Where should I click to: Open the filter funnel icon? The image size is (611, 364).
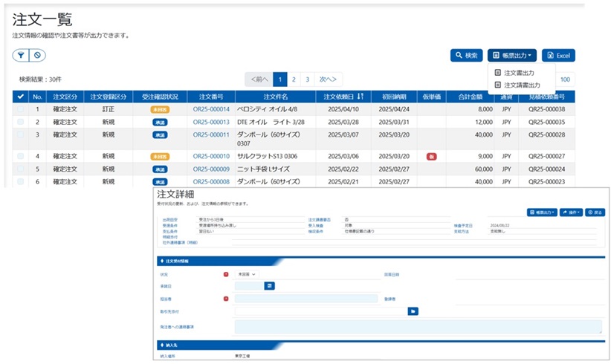20,55
